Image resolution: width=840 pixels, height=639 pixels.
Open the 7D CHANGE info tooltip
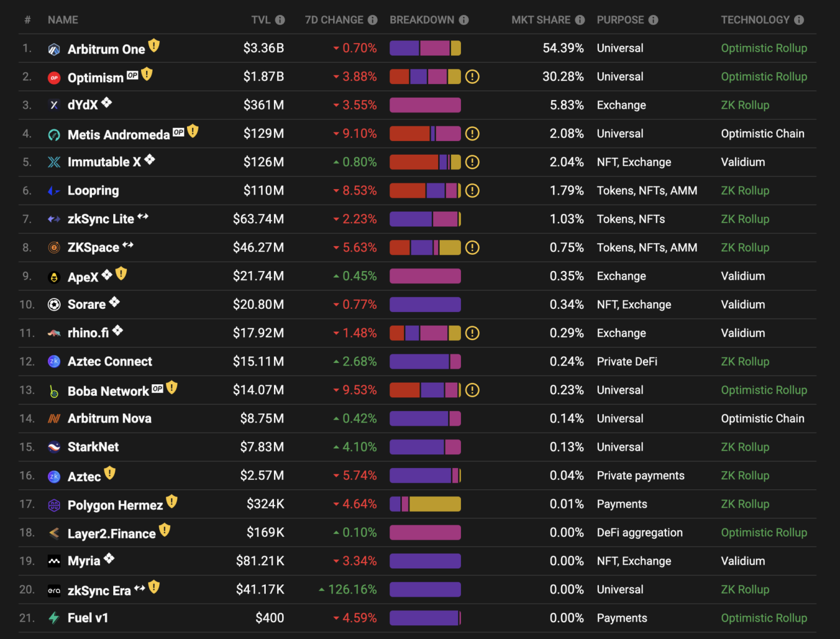[374, 20]
